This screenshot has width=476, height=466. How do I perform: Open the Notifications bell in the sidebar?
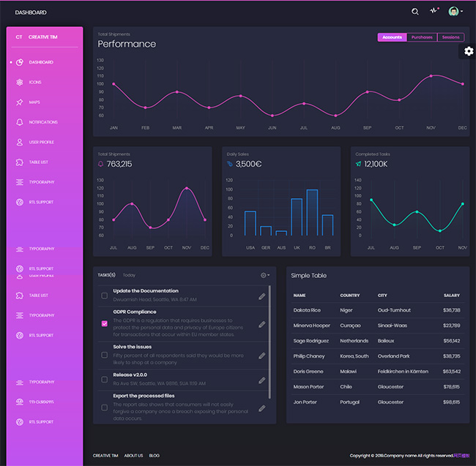pos(20,122)
